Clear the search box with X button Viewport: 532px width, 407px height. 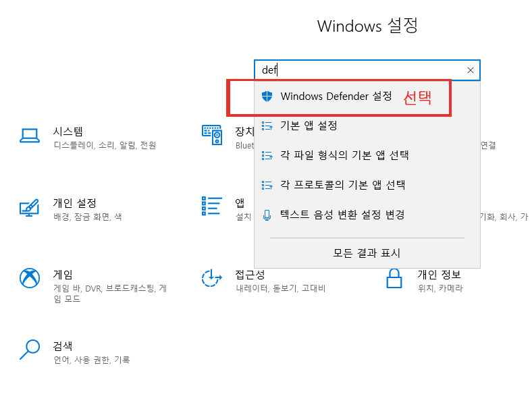[x=471, y=70]
